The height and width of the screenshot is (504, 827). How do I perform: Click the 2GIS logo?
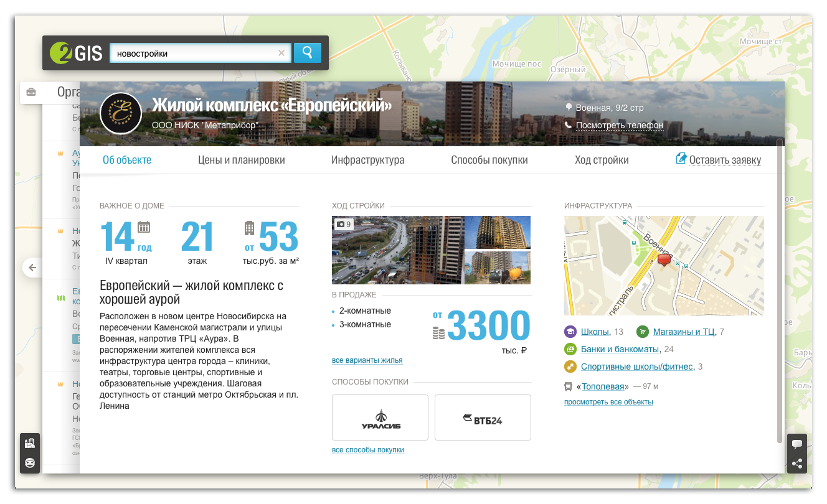pyautogui.click(x=76, y=53)
